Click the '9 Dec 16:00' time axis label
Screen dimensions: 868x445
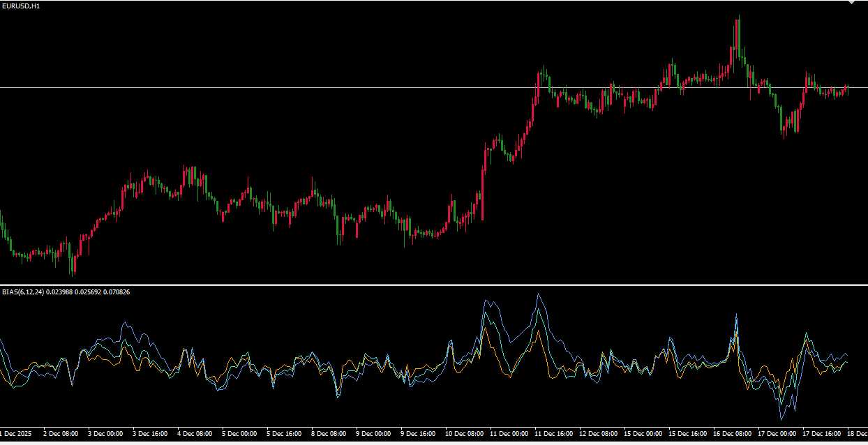click(x=418, y=433)
